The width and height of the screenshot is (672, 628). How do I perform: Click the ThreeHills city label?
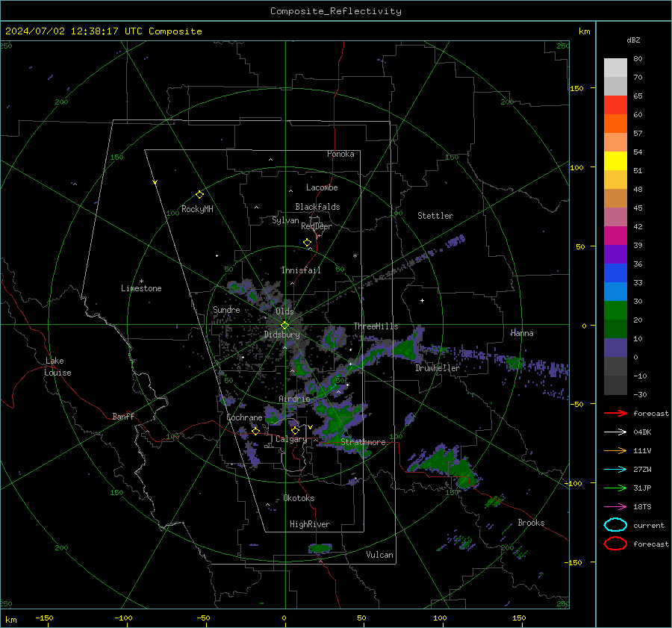pos(376,326)
